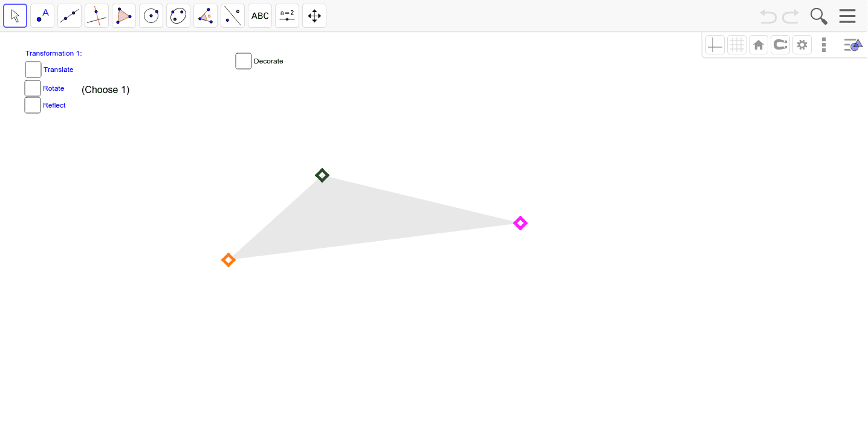
Task: Toggle the Algebra view style bar button
Action: (853, 45)
